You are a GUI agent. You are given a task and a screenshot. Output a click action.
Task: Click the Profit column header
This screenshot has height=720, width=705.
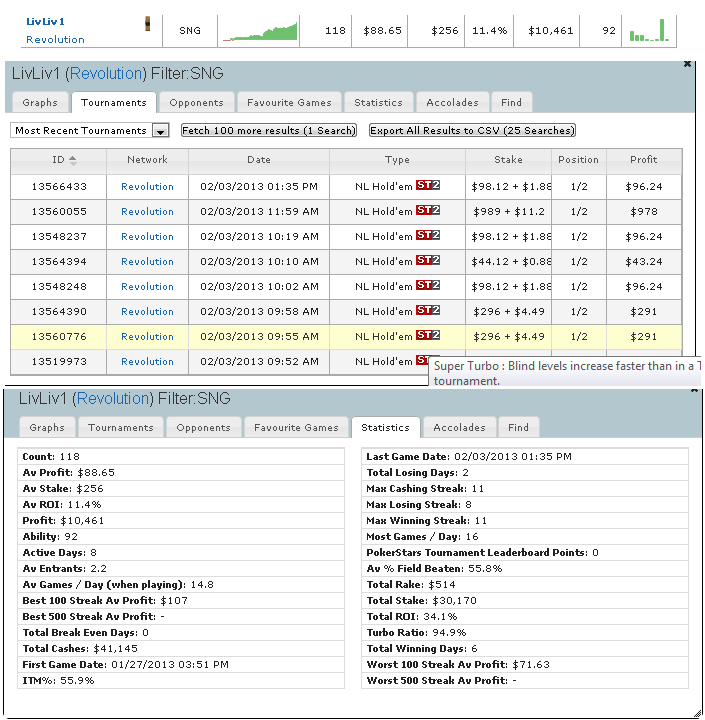644,160
